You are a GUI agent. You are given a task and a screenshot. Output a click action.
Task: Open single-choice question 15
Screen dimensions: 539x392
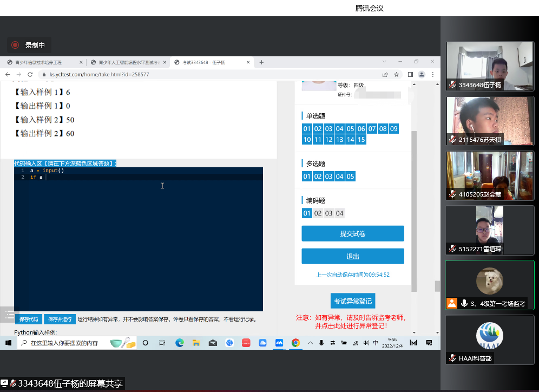point(361,139)
